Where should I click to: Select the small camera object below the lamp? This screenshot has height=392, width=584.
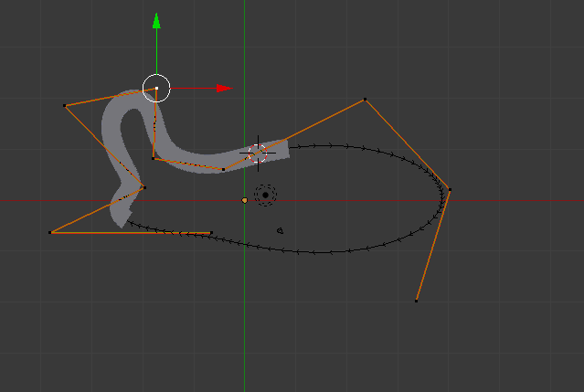click(280, 231)
